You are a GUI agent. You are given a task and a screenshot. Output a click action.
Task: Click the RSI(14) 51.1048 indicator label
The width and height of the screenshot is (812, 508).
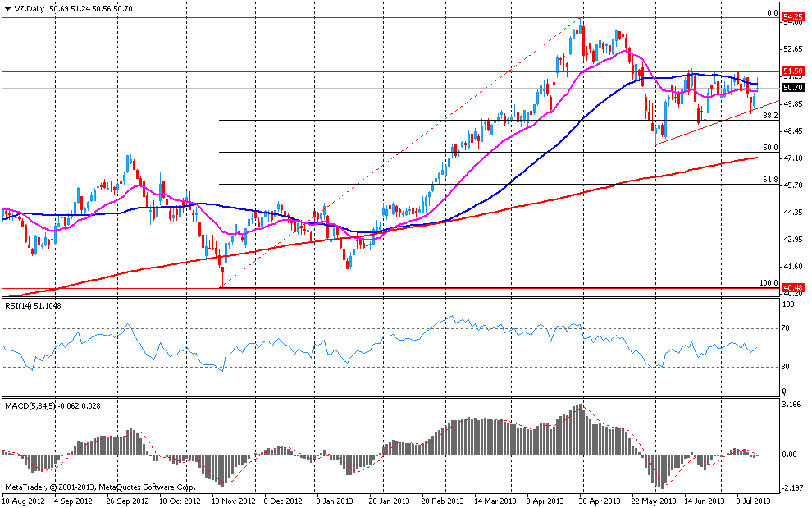coord(33,306)
